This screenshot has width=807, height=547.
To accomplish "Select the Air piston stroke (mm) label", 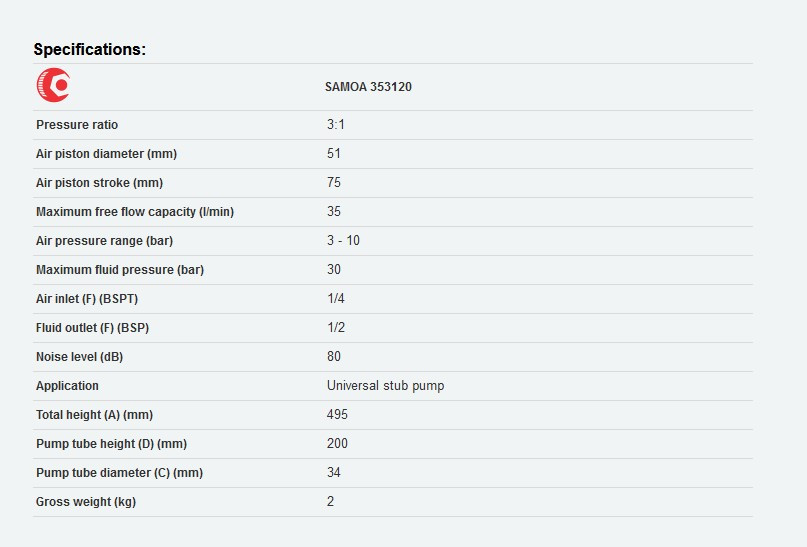I will point(99,183).
